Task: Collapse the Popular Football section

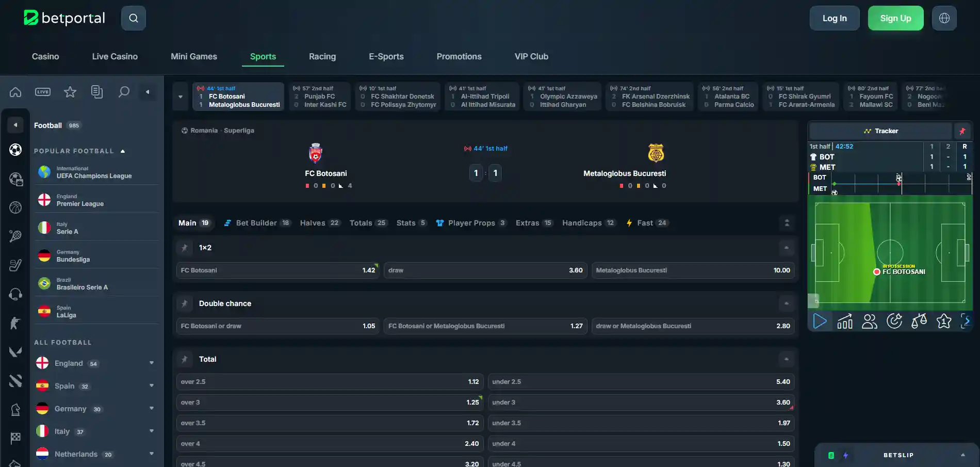Action: click(x=123, y=151)
